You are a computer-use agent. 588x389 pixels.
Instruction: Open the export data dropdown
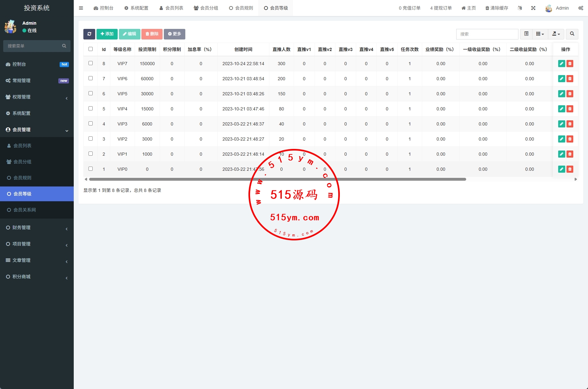pyautogui.click(x=556, y=34)
